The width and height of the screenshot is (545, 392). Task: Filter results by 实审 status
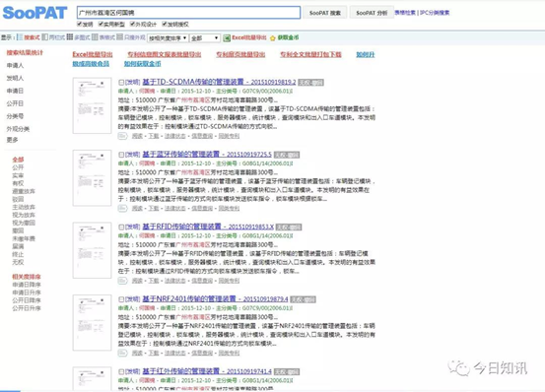point(18,175)
